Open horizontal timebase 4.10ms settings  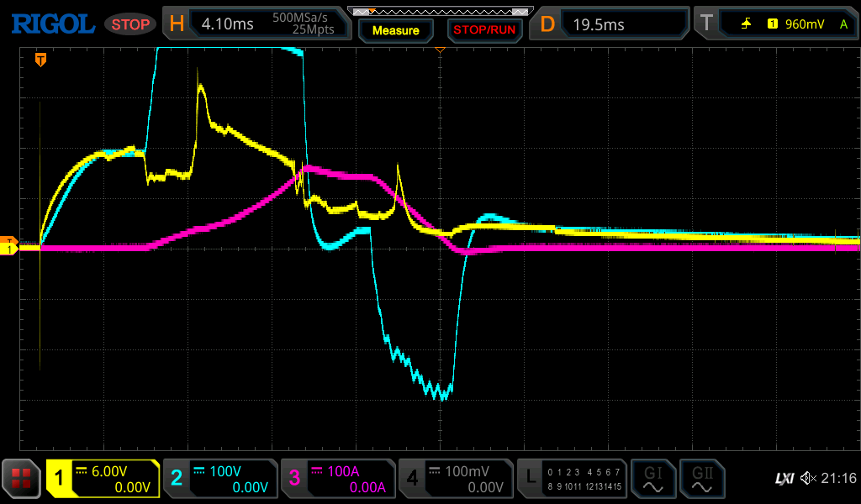tap(257, 24)
